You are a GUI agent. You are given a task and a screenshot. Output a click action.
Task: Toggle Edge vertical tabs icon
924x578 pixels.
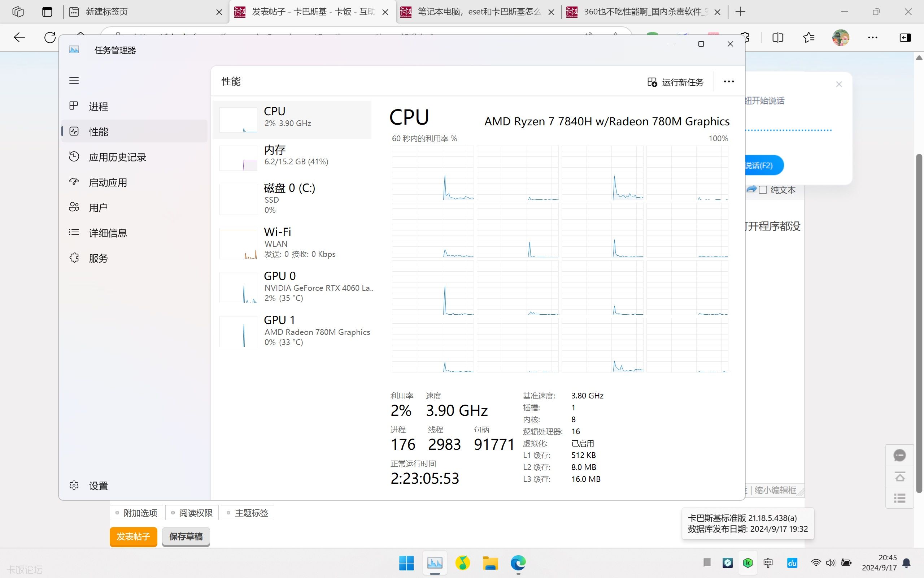[x=47, y=12]
